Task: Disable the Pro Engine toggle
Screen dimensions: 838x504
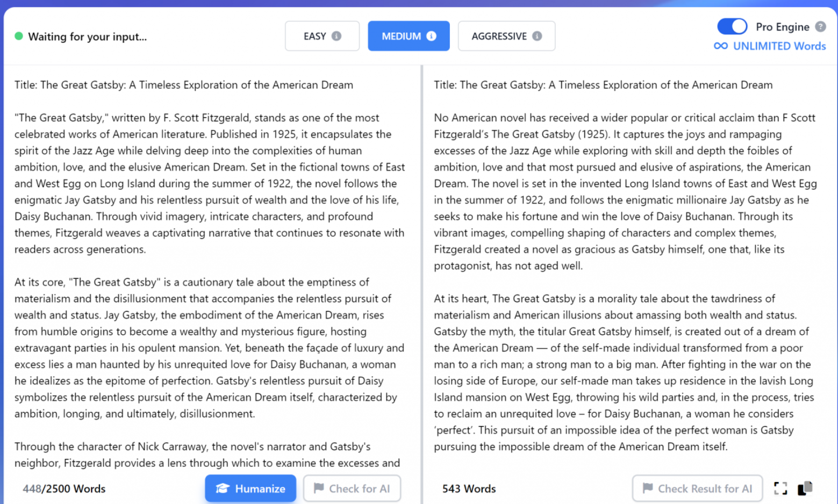Action: click(732, 26)
